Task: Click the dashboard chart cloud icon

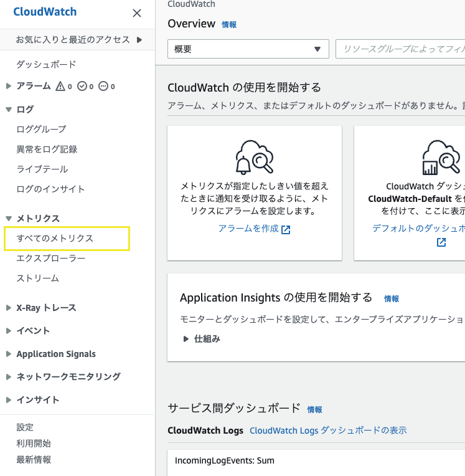Action: coord(441,157)
